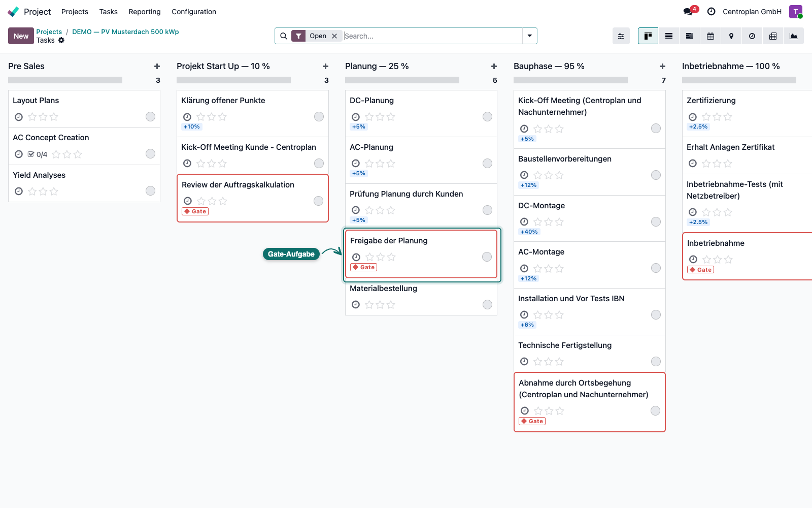Click activity clock on Layout Plans card

click(x=19, y=117)
